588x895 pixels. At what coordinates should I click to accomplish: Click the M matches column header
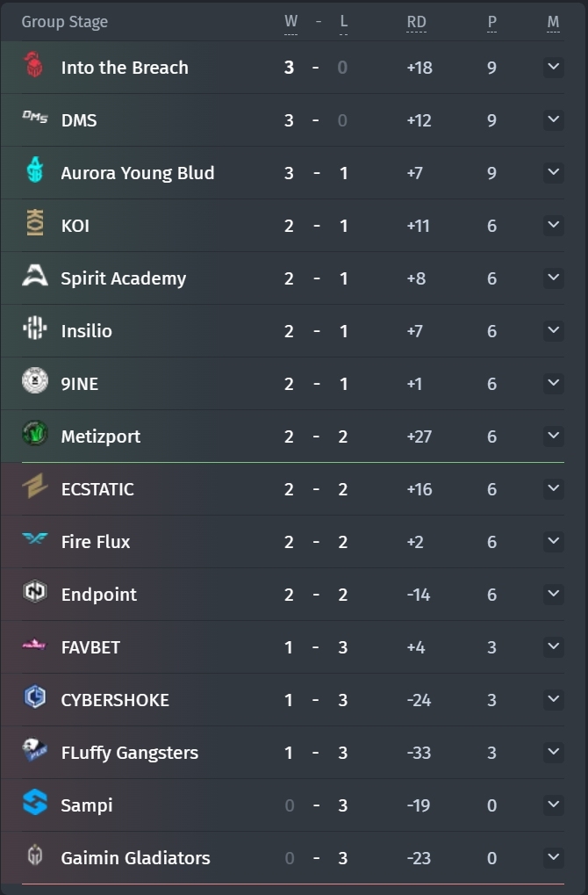coord(553,22)
